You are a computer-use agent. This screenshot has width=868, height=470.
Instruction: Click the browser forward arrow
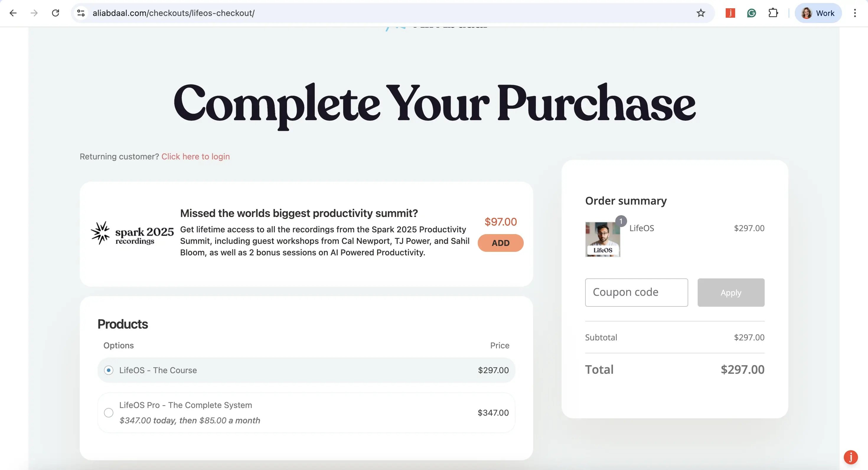34,13
